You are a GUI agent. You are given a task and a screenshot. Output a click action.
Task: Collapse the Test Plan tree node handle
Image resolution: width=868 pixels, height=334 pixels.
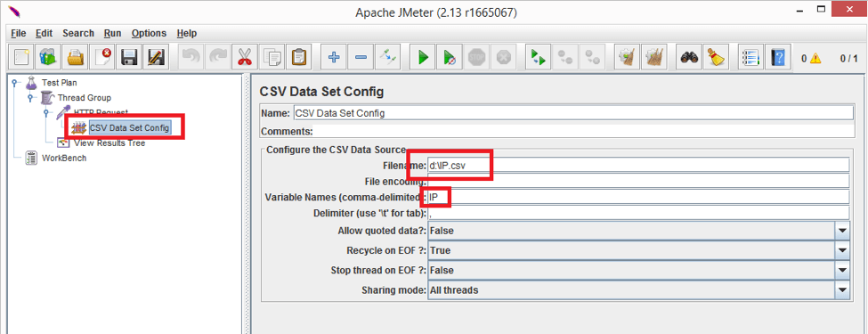click(14, 83)
